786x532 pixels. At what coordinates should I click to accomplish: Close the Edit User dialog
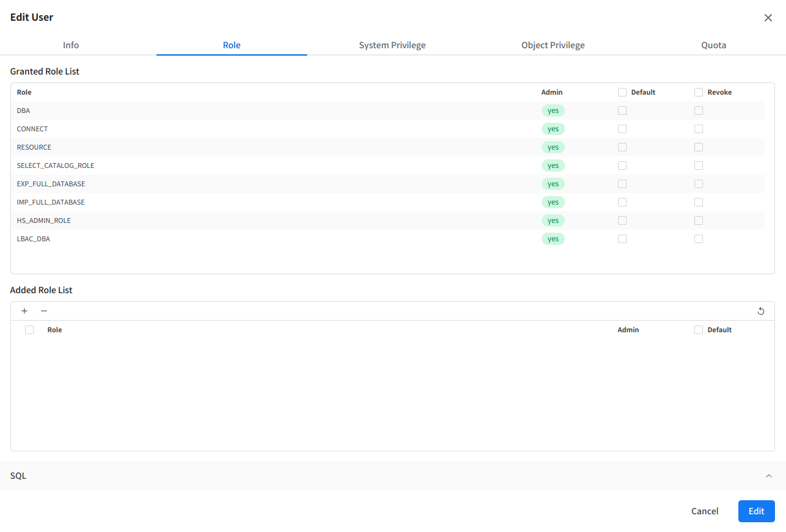768,18
